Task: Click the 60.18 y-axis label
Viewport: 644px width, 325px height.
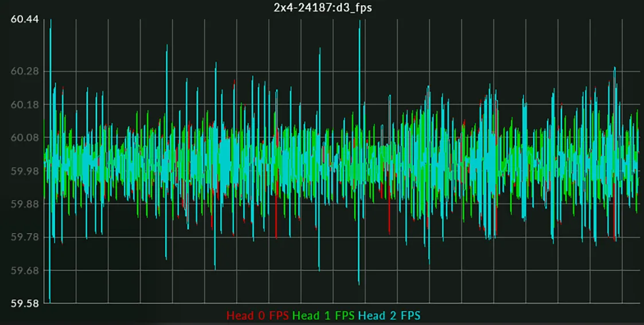Action: tap(25, 105)
